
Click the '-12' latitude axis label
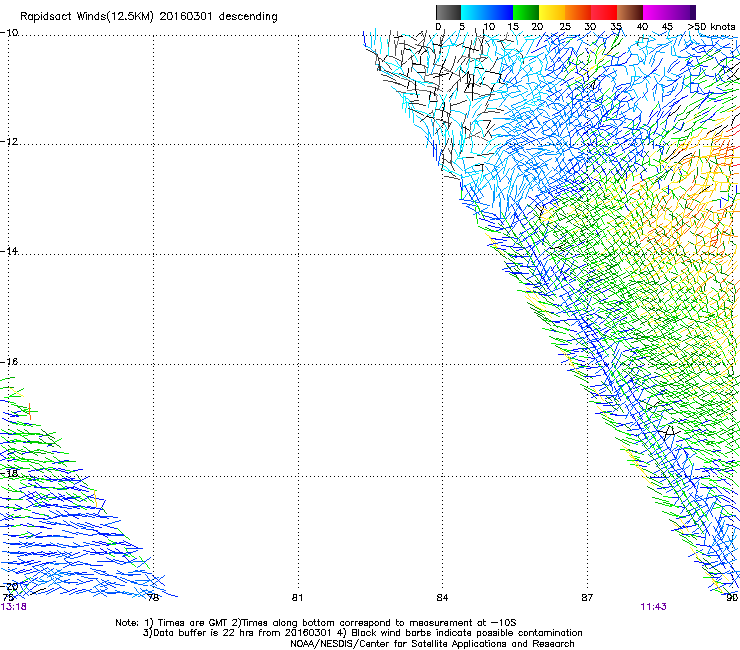(x=9, y=142)
